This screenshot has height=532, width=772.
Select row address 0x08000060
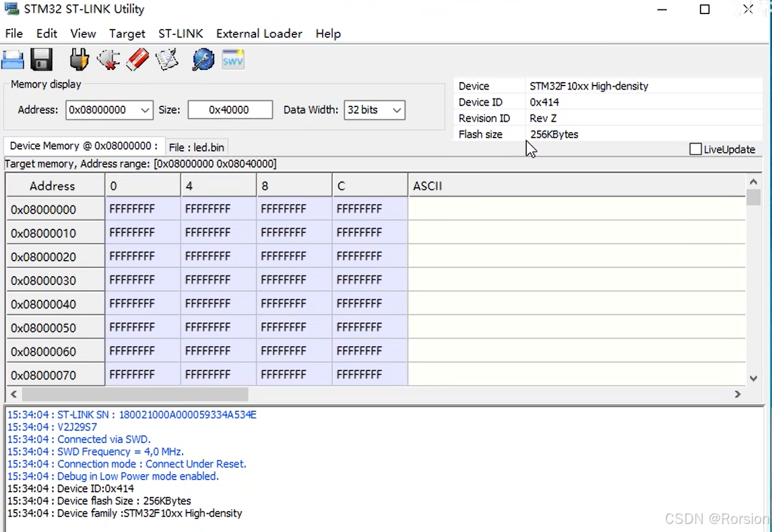coord(55,351)
